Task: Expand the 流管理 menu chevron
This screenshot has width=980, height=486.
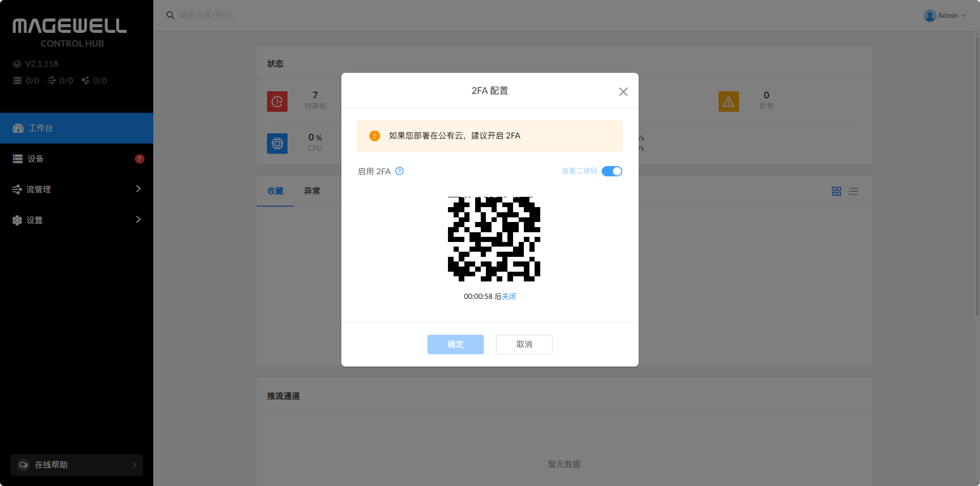Action: [138, 189]
